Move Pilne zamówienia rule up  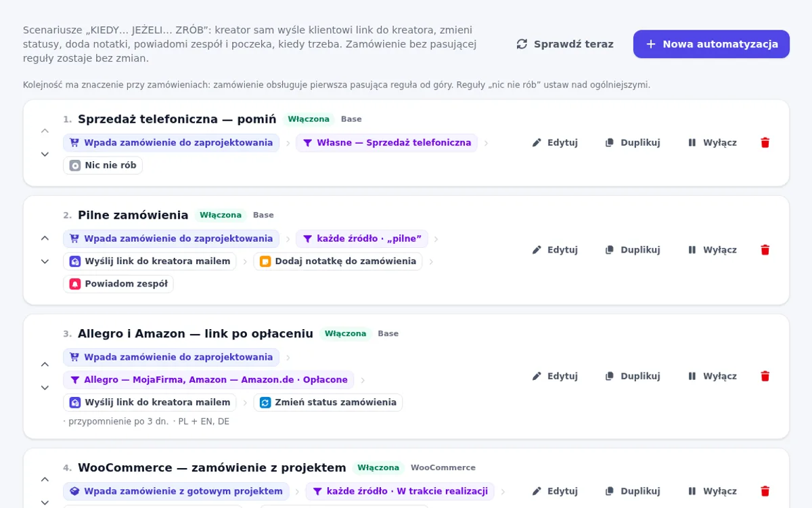(x=45, y=238)
